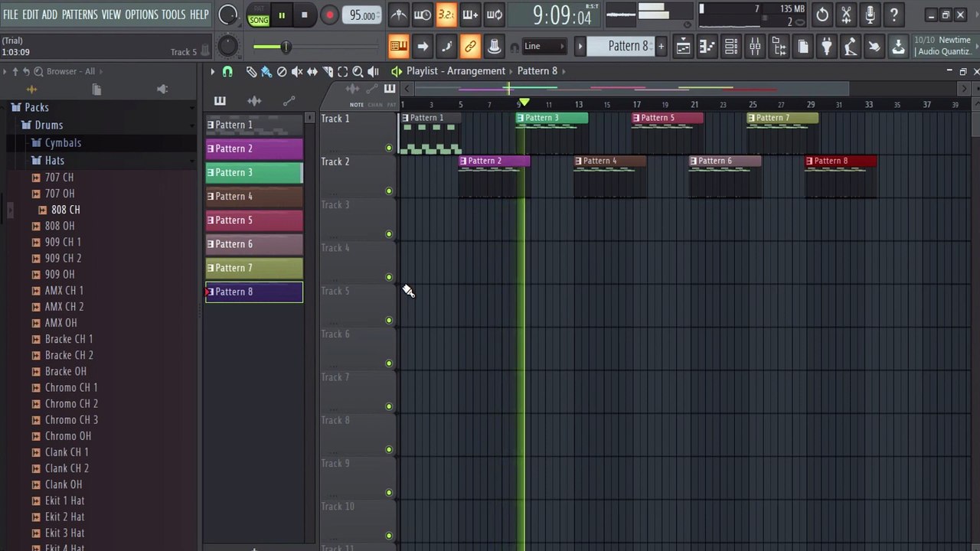Image resolution: width=980 pixels, height=551 pixels.
Task: Open the EDIT menu
Action: pos(30,15)
